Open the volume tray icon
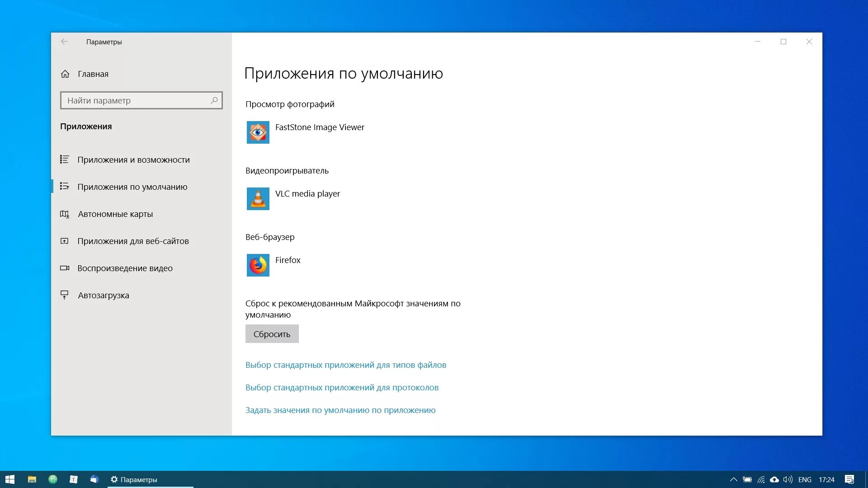Viewport: 868px width, 488px height. pyautogui.click(x=788, y=479)
